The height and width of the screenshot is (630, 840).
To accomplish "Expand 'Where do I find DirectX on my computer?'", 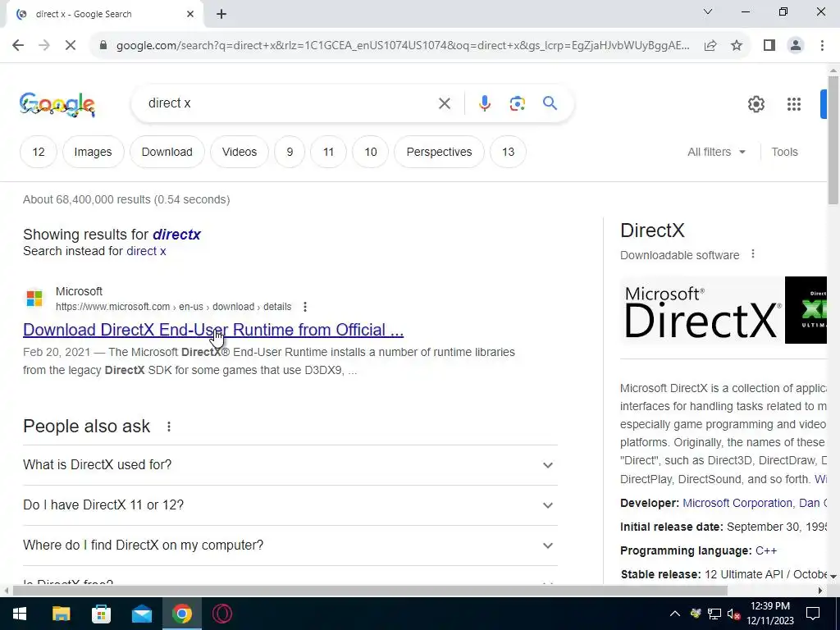I will tap(290, 546).
